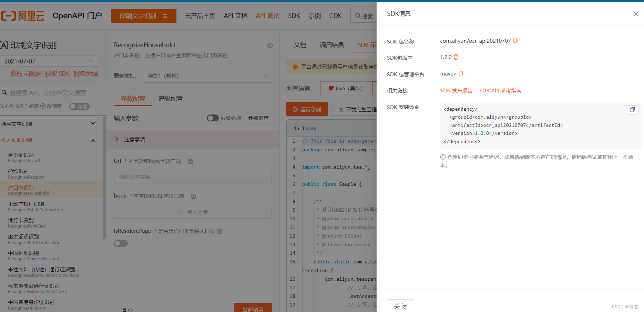Toggle the 详细 switch in sidebar

click(79, 107)
